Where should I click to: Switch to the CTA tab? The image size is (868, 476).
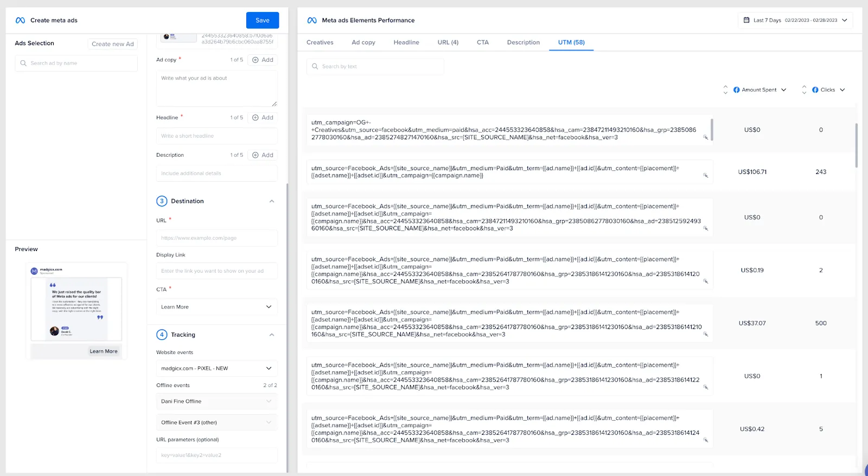coord(483,42)
